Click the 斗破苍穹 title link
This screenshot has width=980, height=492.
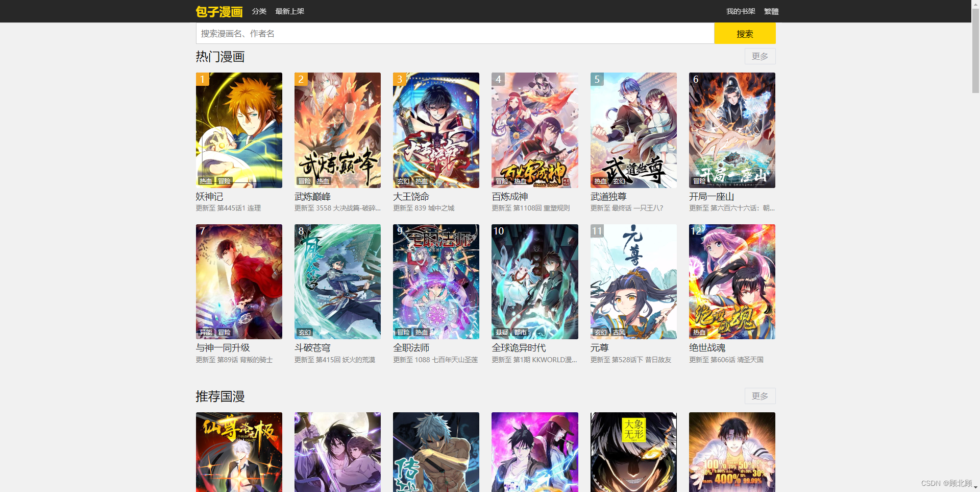(312, 348)
